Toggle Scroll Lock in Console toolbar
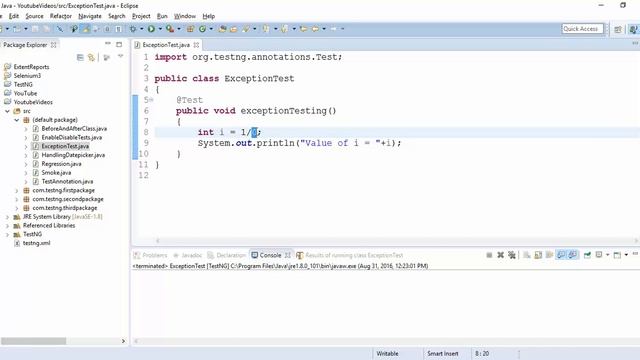This screenshot has width=640, height=360. point(538,255)
